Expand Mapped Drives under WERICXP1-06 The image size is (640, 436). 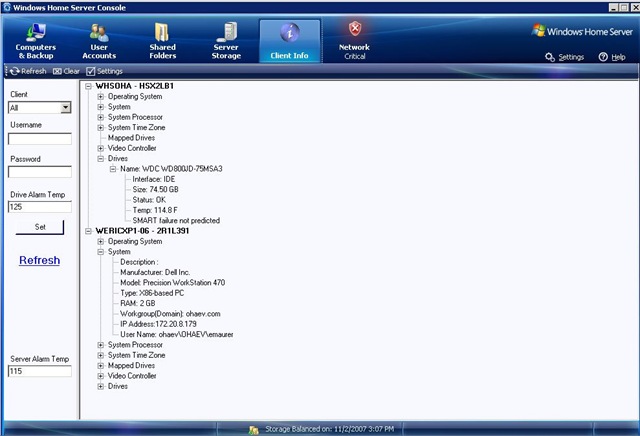tap(100, 366)
